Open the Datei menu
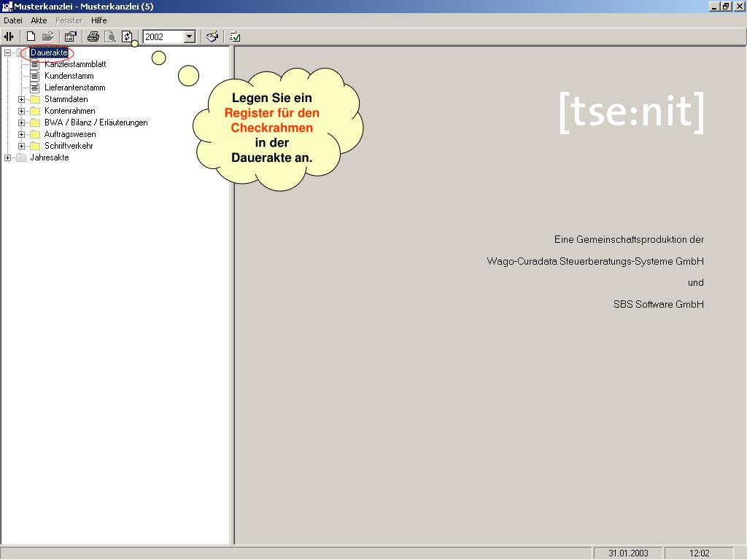This screenshot has height=560, width=747. (x=13, y=20)
